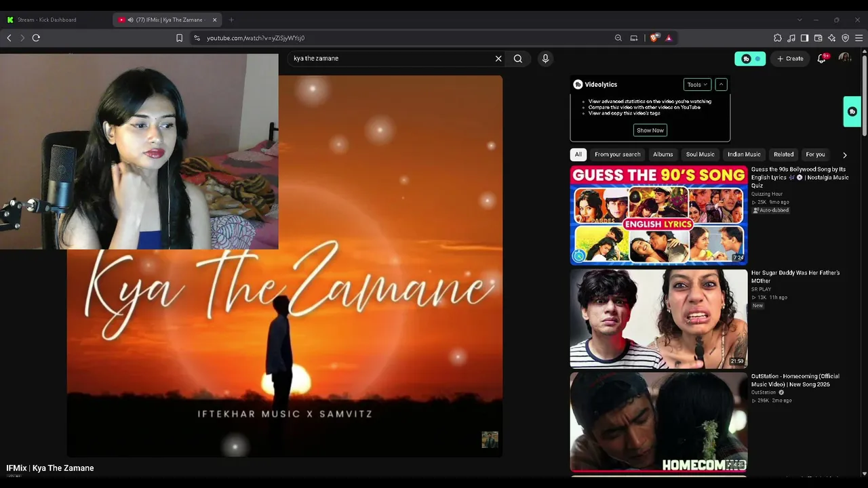Open the teal TubeBuddy side tab
The width and height of the screenshot is (868, 488).
852,112
